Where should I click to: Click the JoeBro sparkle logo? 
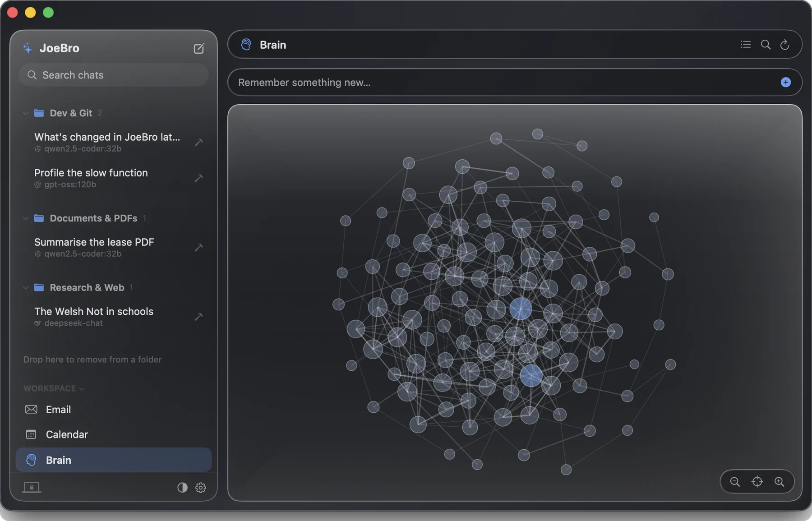tap(28, 48)
